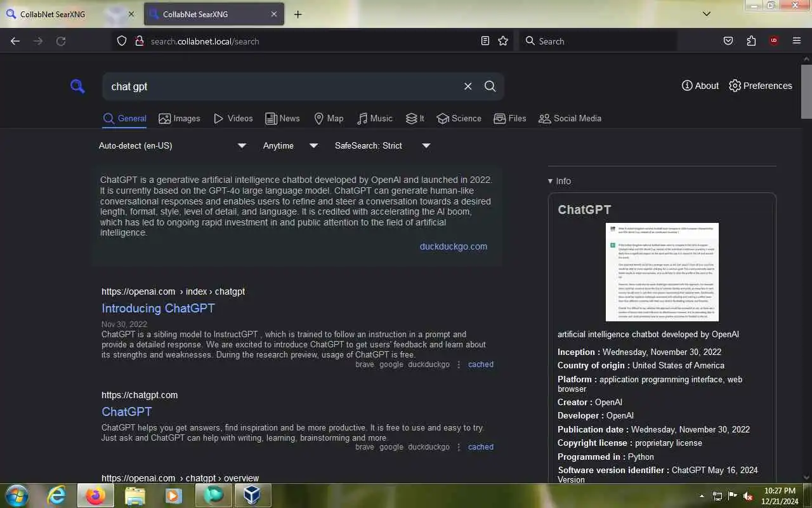Click the Firefox taskbar icon
Viewport: 812px width, 508px height.
96,495
